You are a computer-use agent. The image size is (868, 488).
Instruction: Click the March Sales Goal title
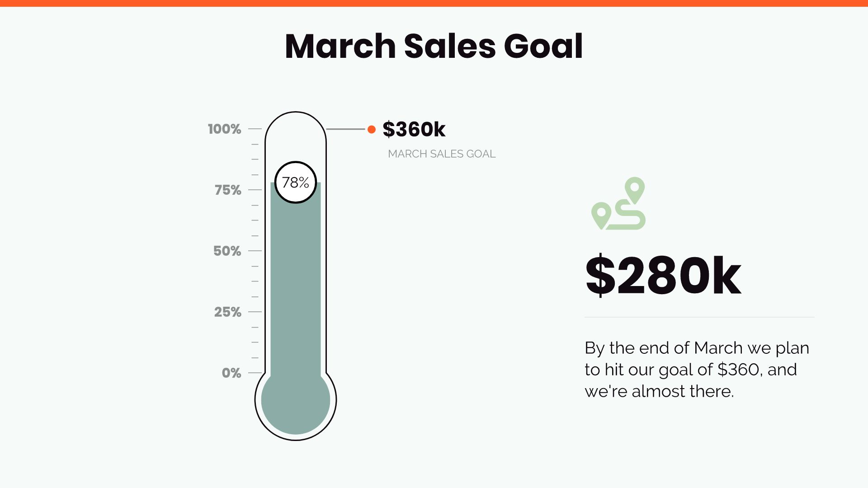click(434, 46)
